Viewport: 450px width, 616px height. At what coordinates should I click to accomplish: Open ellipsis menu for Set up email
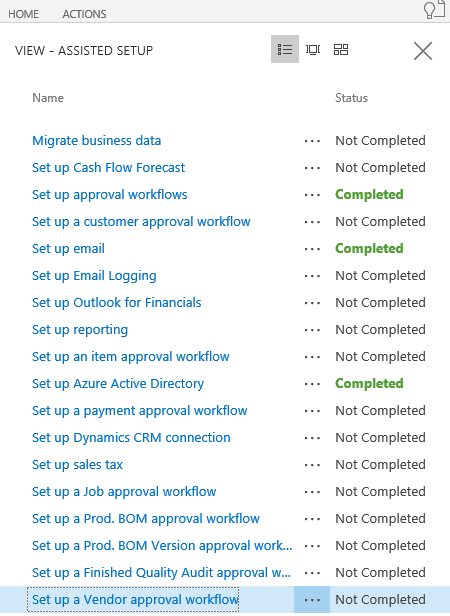(312, 249)
